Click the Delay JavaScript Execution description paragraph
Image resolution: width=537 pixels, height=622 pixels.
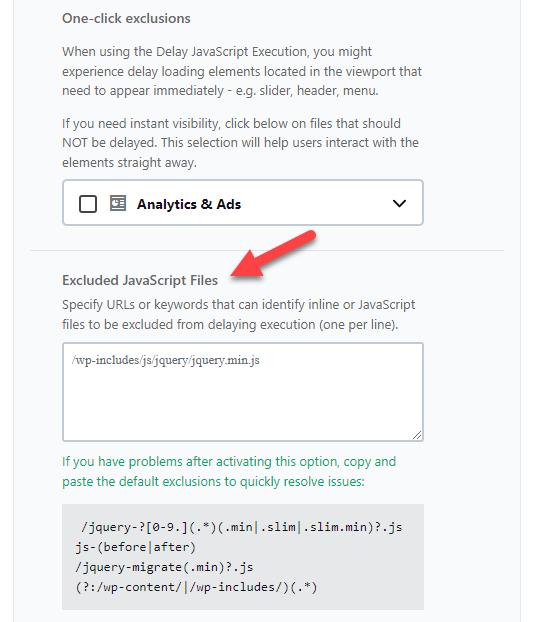click(242, 71)
